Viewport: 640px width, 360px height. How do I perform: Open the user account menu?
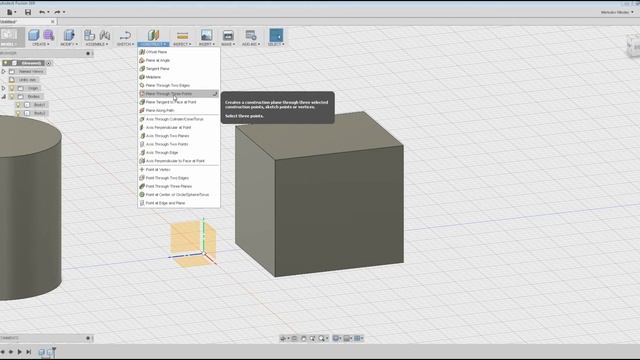617,12
